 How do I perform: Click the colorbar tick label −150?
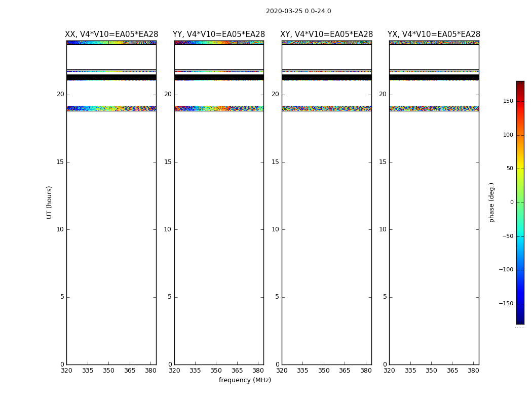[x=506, y=303]
